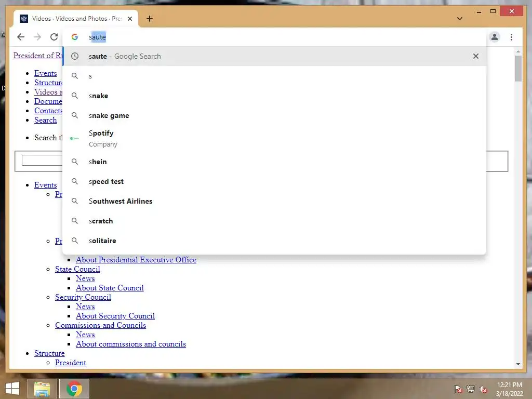Screen dimensions: 532x399
Task: Click the page vertical scrollbar thumb
Action: tap(518, 69)
